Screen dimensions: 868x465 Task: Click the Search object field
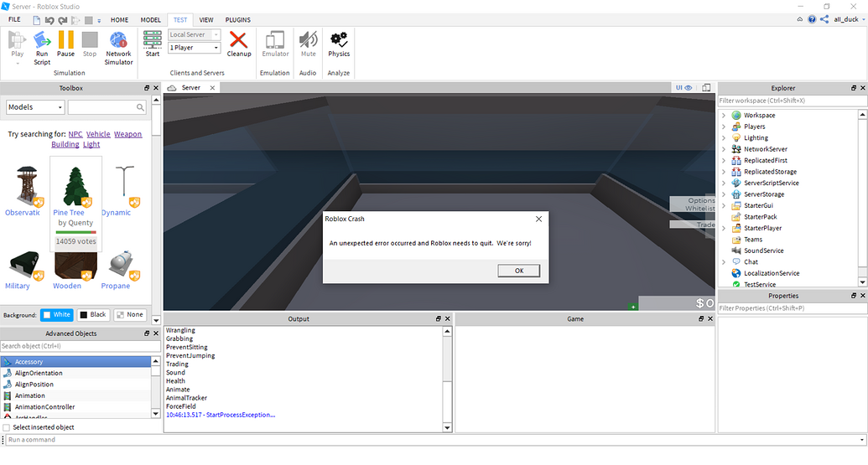(x=80, y=346)
